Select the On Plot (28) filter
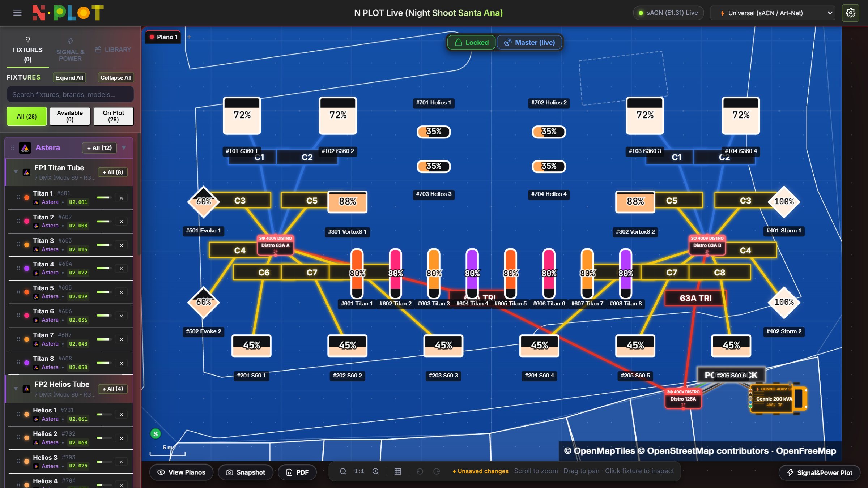This screenshot has width=868, height=488. tap(113, 116)
